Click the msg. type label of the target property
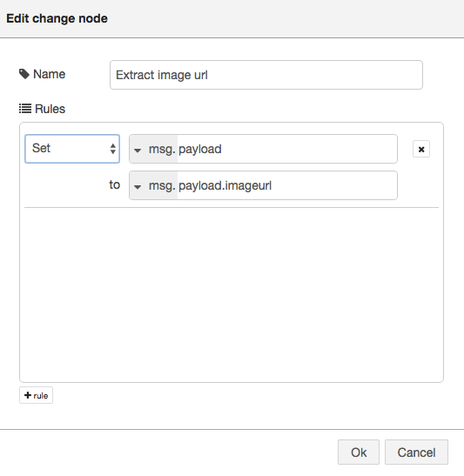The width and height of the screenshot is (464, 476). pyautogui.click(x=162, y=149)
